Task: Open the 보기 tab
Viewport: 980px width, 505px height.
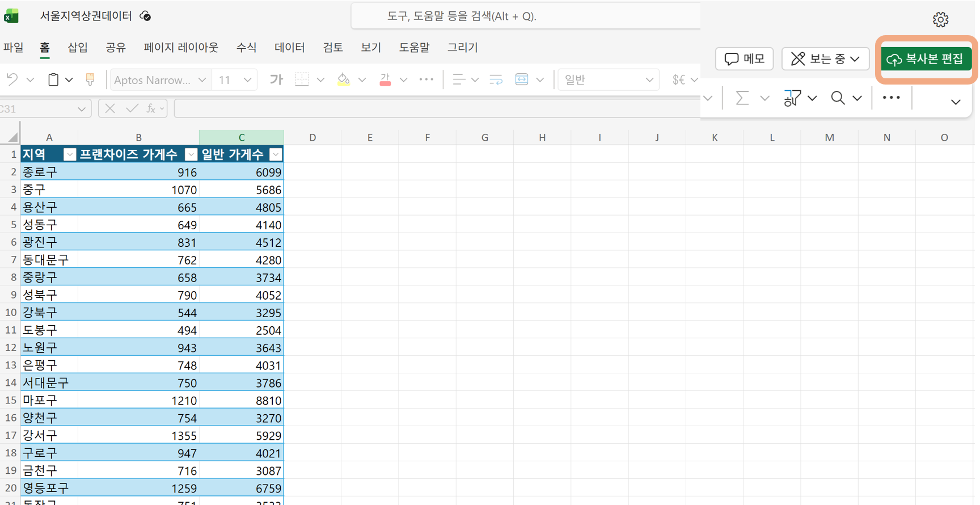Action: click(371, 48)
